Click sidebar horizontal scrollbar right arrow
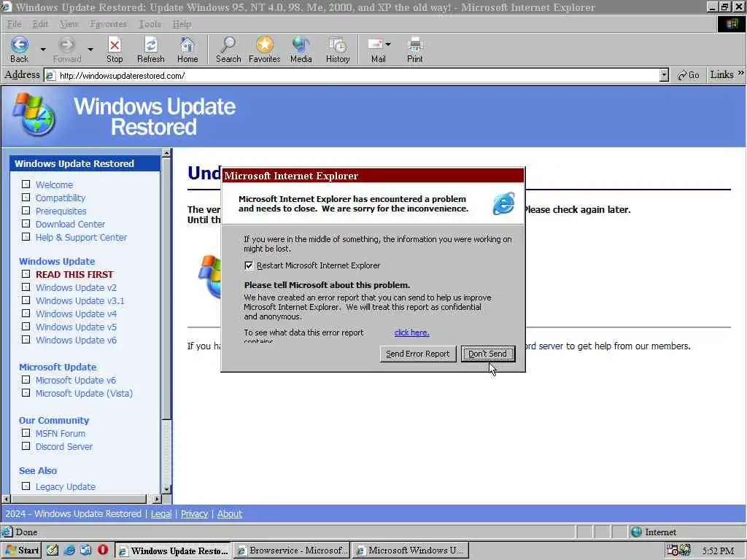 [157, 499]
